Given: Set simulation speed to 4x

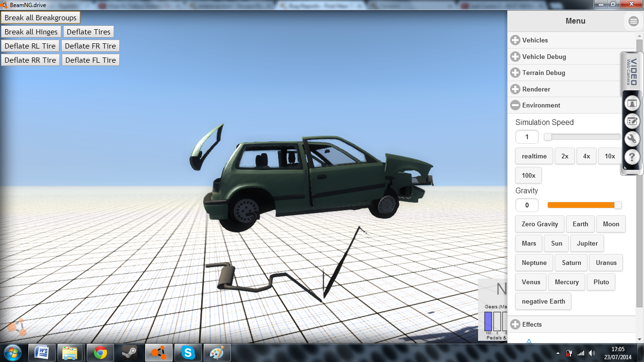Looking at the screenshot, I should [x=586, y=156].
